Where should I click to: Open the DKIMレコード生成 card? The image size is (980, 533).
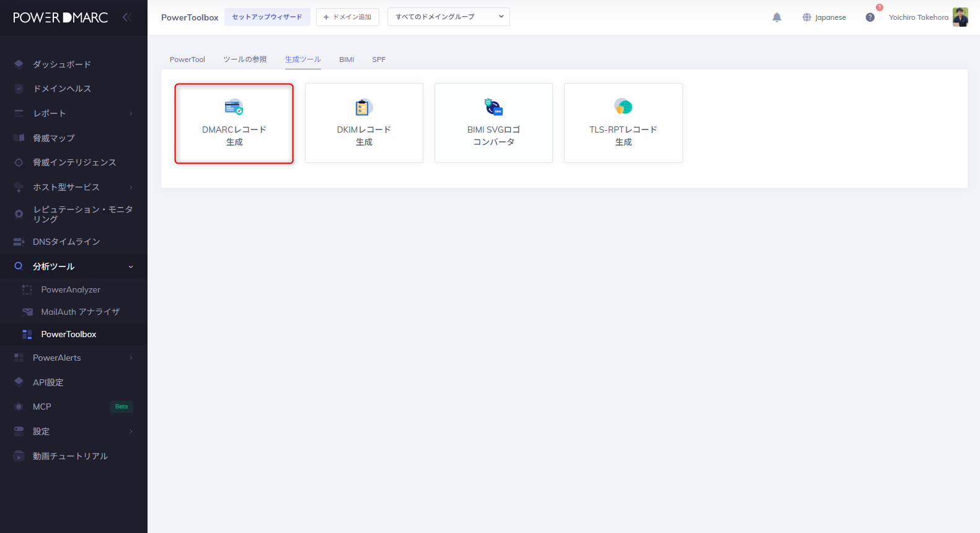click(364, 123)
